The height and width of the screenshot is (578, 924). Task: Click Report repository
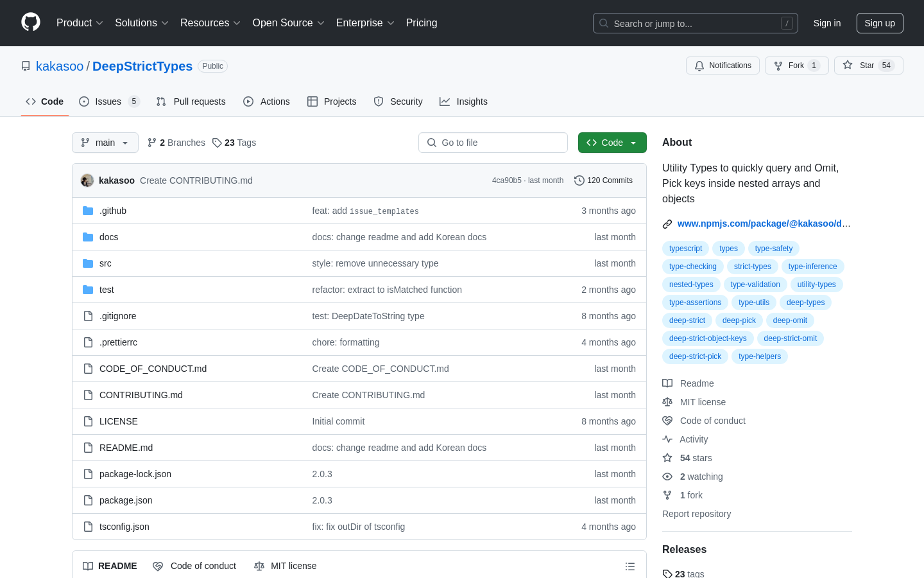696,514
